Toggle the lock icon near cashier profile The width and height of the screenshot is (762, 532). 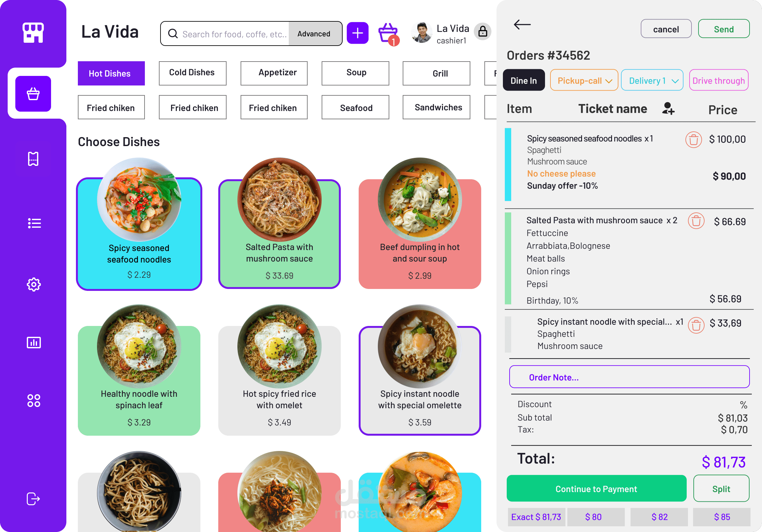tap(482, 32)
